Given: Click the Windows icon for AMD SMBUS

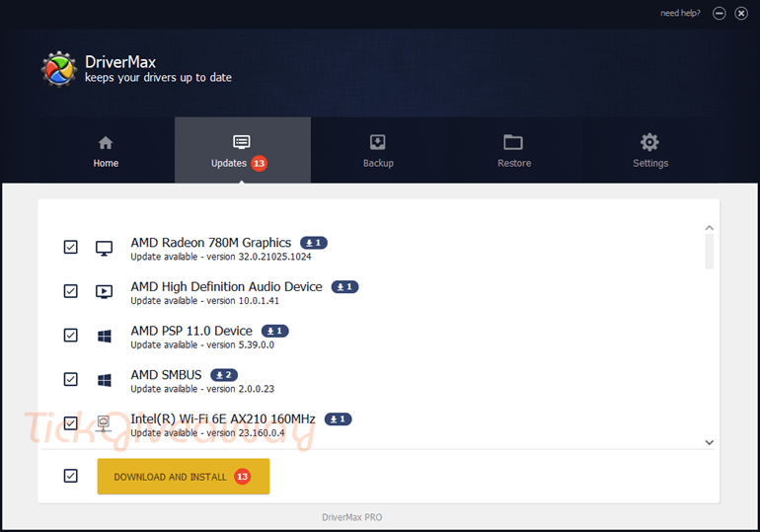Looking at the screenshot, I should click(105, 380).
